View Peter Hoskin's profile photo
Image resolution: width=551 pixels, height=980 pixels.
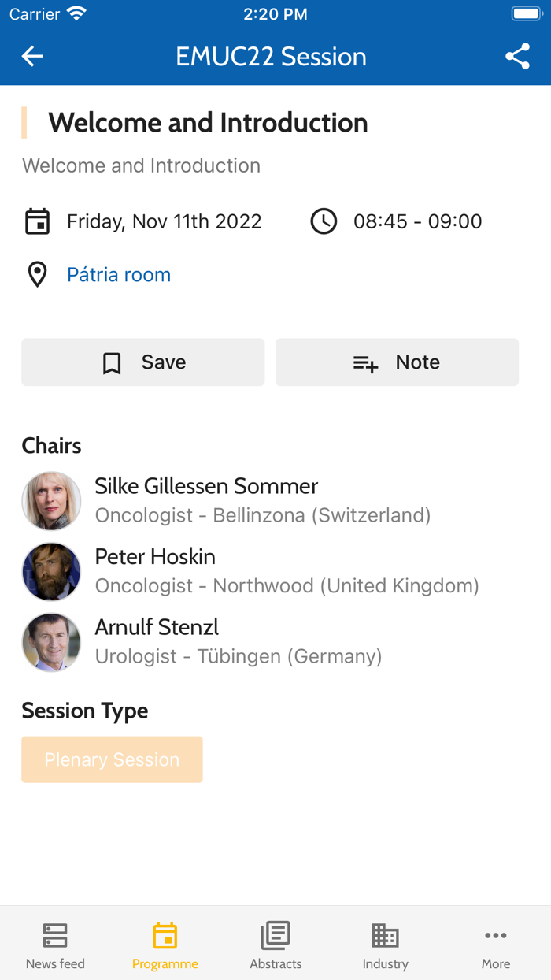51,572
